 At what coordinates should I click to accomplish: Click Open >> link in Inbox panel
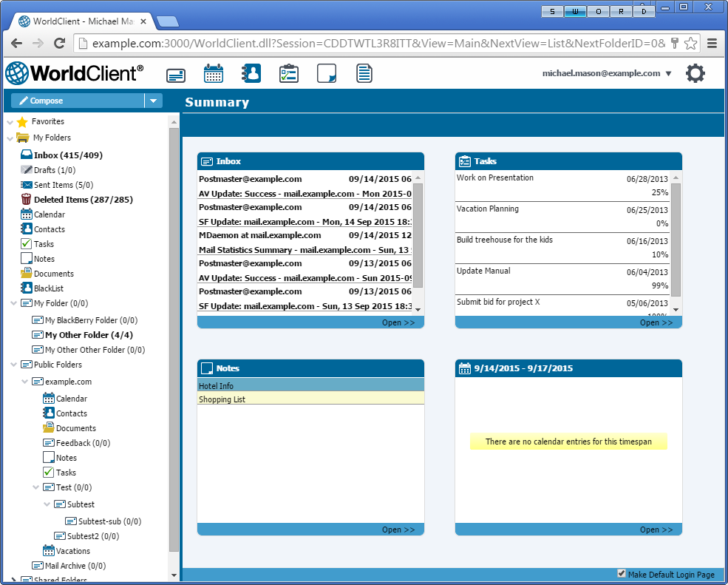[398, 322]
